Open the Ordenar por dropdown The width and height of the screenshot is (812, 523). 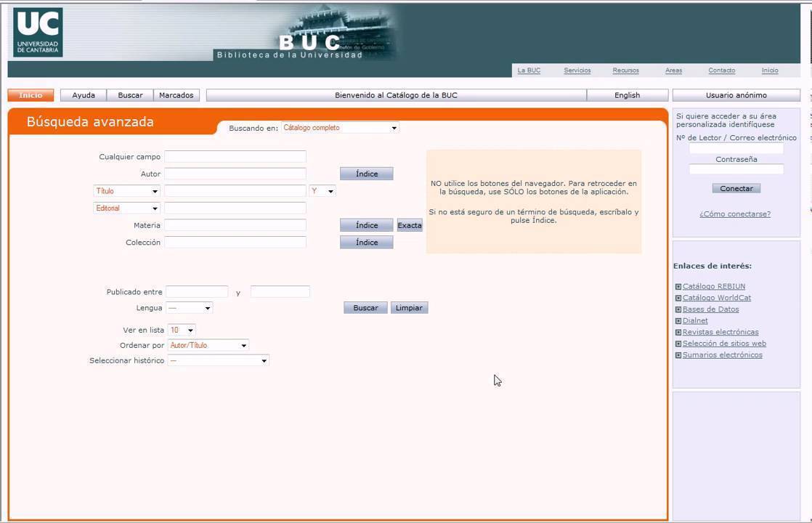click(x=208, y=346)
